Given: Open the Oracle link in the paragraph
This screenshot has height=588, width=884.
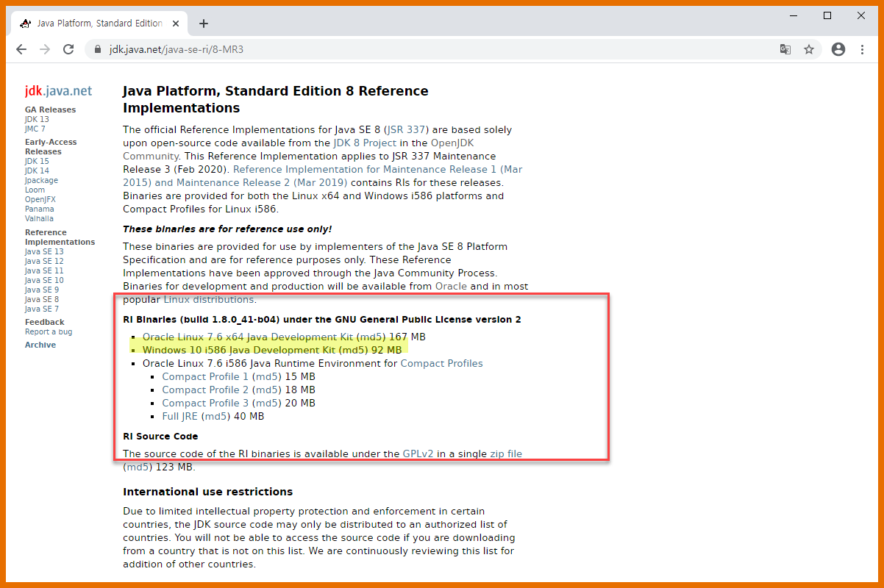Looking at the screenshot, I should coord(451,286).
